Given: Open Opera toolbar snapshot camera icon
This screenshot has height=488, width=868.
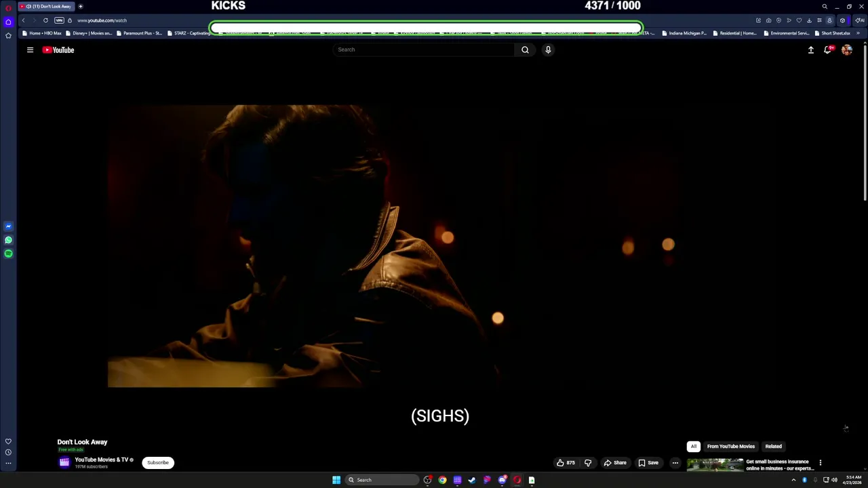Looking at the screenshot, I should 768,20.
